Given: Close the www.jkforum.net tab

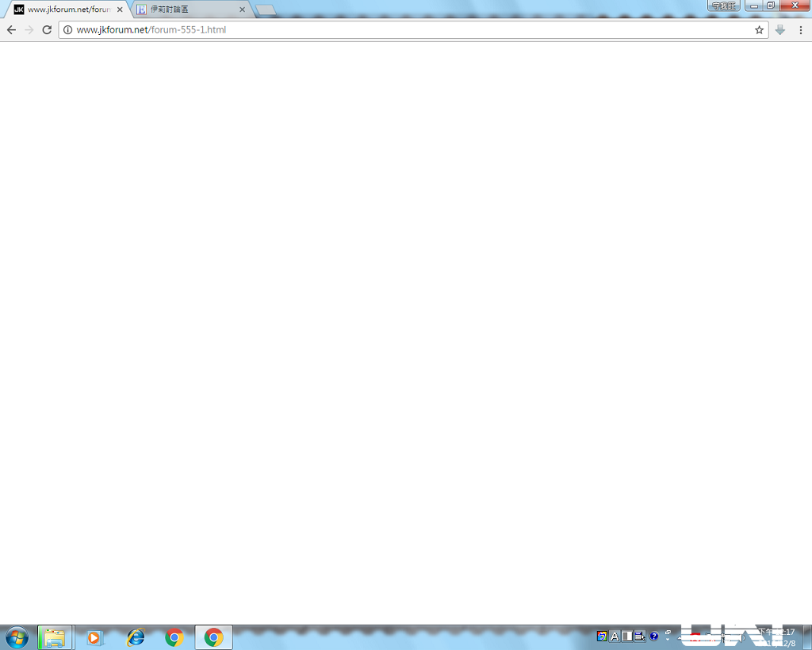Looking at the screenshot, I should click(120, 10).
